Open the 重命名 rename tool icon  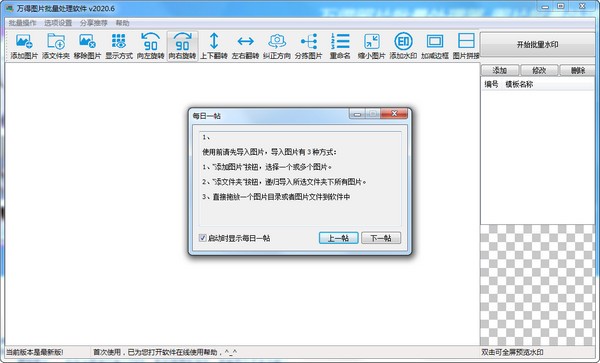tap(340, 46)
